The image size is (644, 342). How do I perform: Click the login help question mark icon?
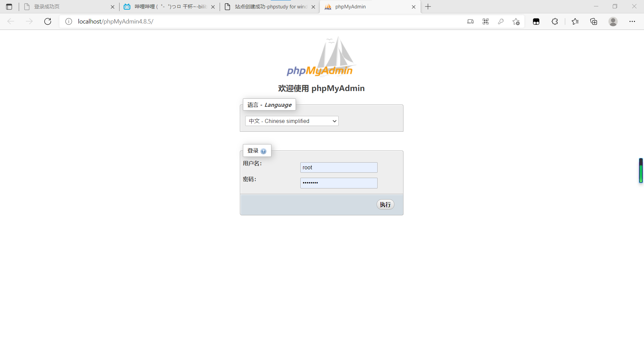263,151
